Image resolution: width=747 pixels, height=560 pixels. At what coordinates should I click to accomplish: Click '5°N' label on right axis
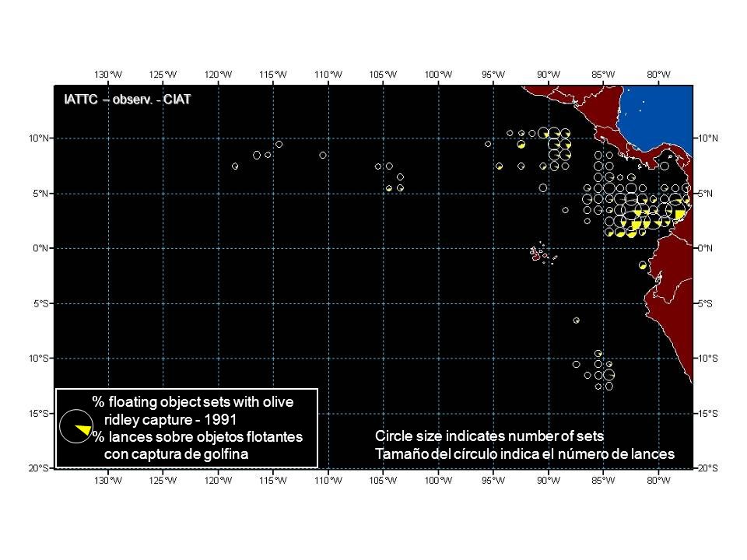705,194
